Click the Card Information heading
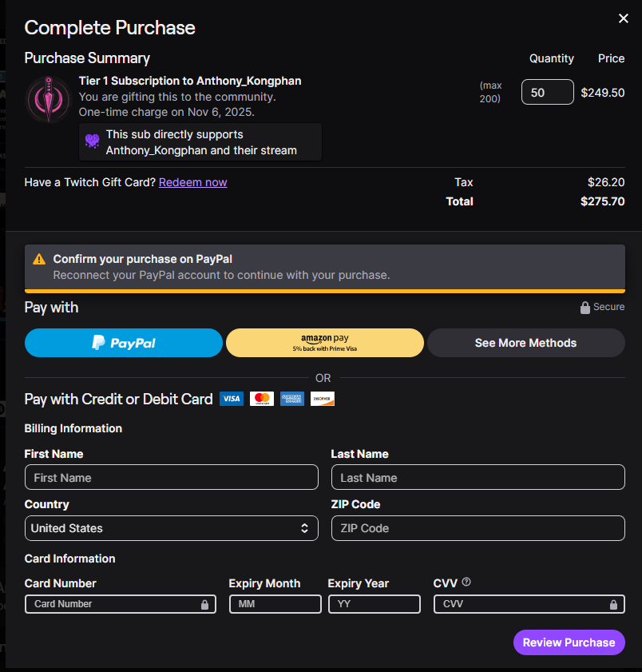This screenshot has width=642, height=672. (x=69, y=559)
